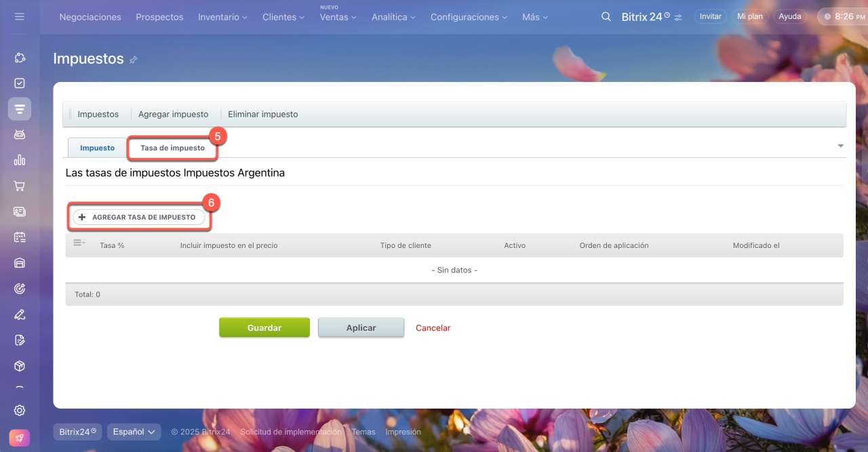
Task: Open the table column settings icon
Action: tap(79, 243)
